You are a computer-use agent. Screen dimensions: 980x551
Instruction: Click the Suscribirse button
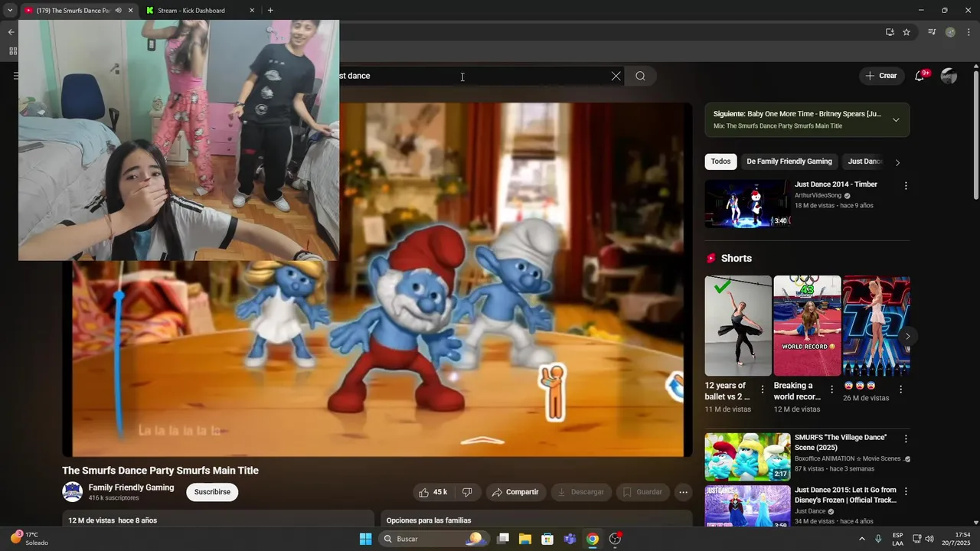point(212,492)
